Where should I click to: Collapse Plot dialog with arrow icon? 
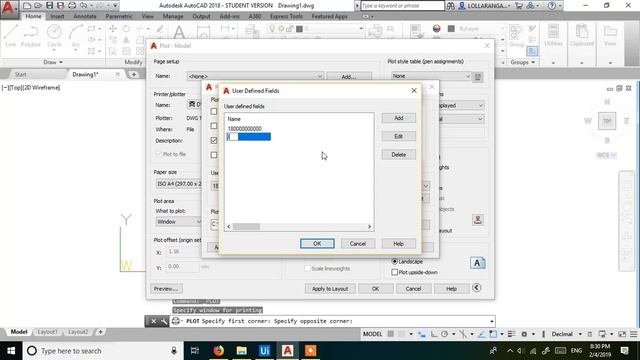(x=476, y=288)
